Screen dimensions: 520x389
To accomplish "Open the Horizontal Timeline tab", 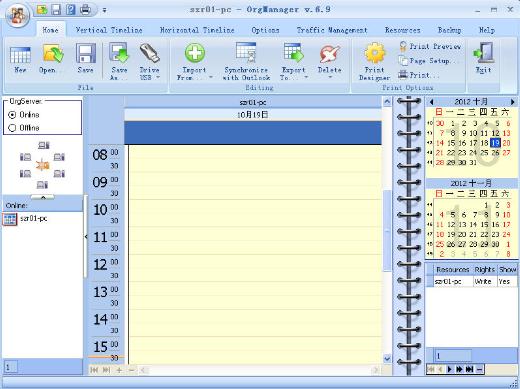I will [x=197, y=30].
